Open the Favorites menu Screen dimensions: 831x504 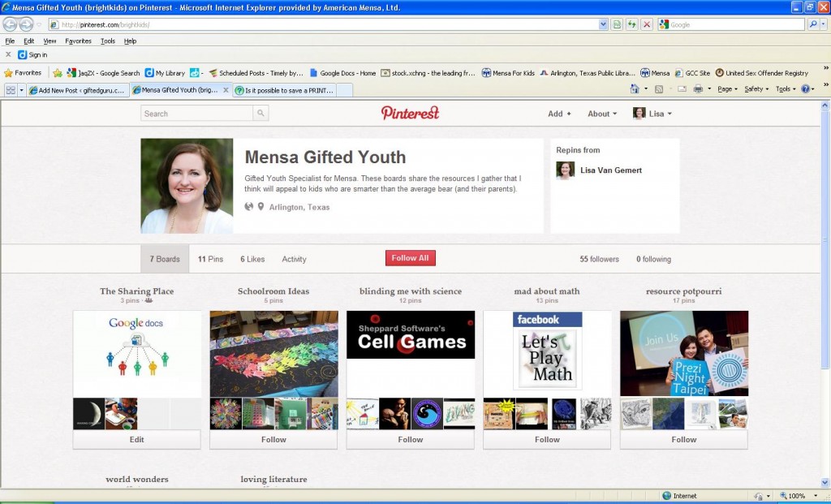[79, 41]
